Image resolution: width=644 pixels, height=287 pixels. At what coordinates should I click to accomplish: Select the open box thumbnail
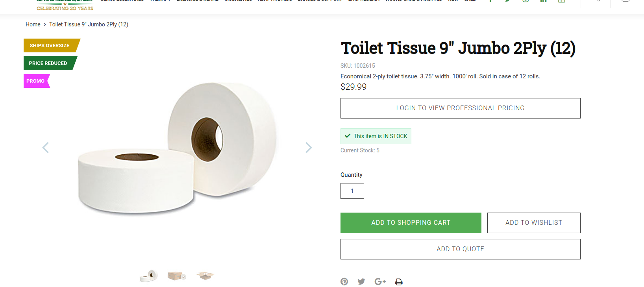pos(205,276)
